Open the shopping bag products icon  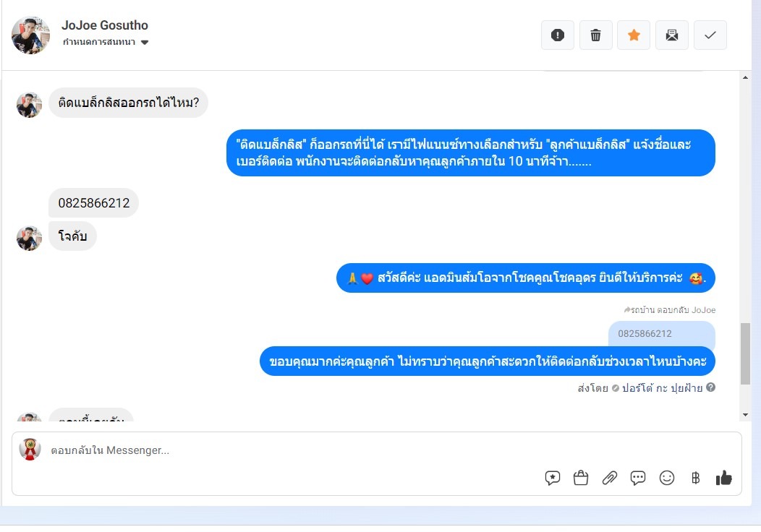(x=580, y=479)
